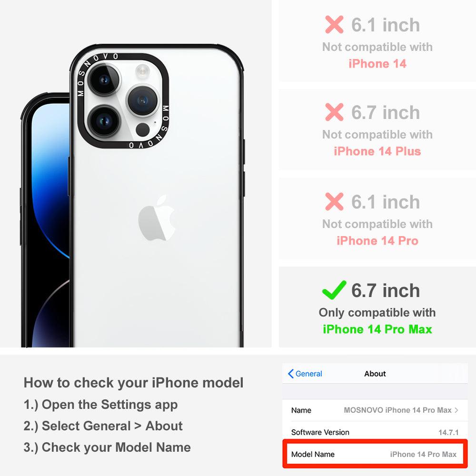
Task: Click the right-side camera lens
Action: 142,100
